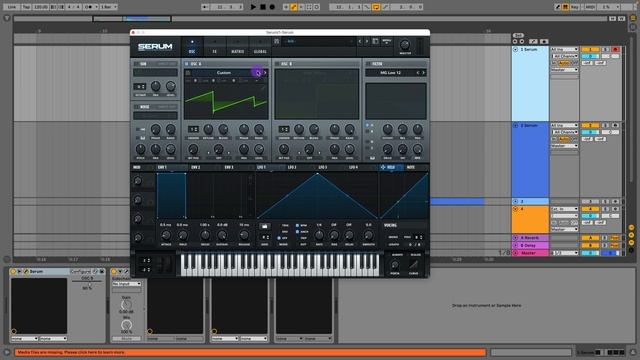Screen dimensions: 640x360
Task: Click the Tap tempo button
Action: (x=26, y=7)
